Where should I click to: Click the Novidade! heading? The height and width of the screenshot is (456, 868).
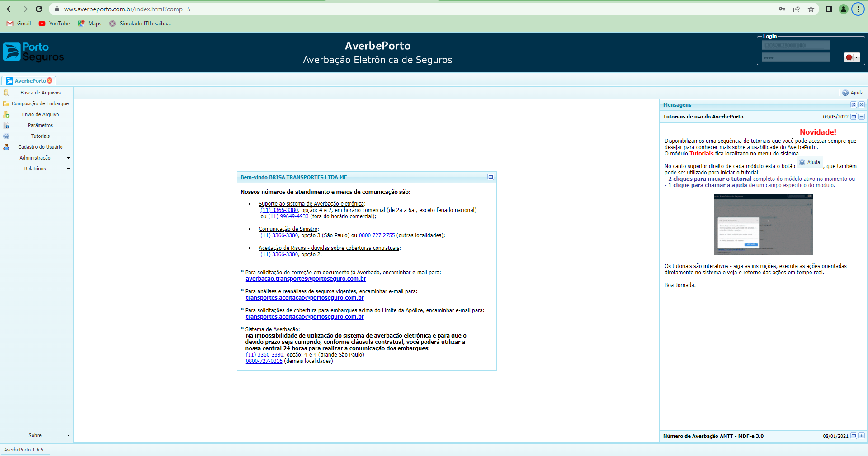tap(818, 132)
